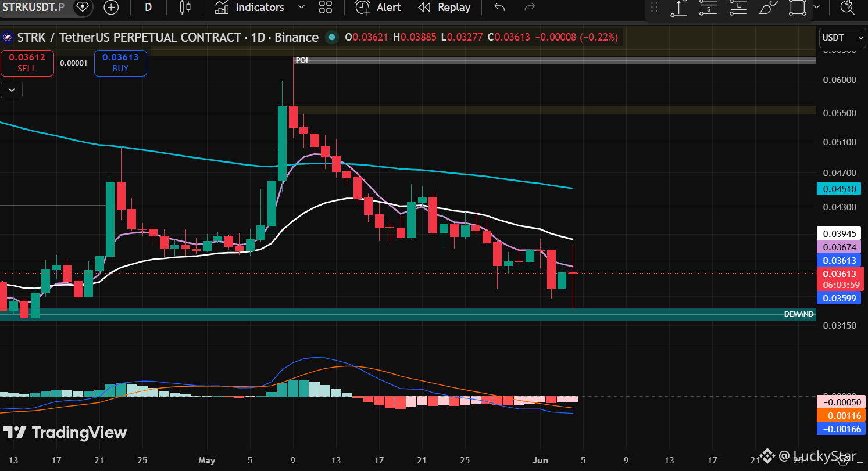Expand the drawing toolbar chevron
Viewport: 868px width, 471px height.
pos(816,8)
